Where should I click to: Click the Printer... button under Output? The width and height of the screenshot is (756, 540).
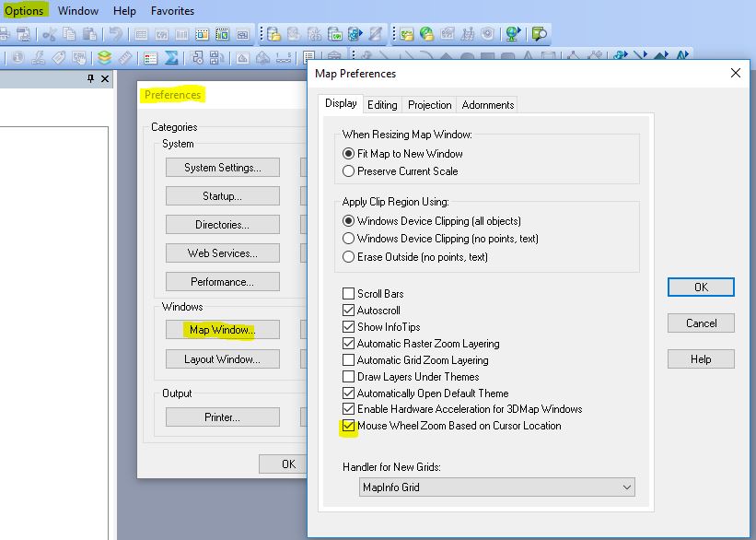pyautogui.click(x=222, y=417)
